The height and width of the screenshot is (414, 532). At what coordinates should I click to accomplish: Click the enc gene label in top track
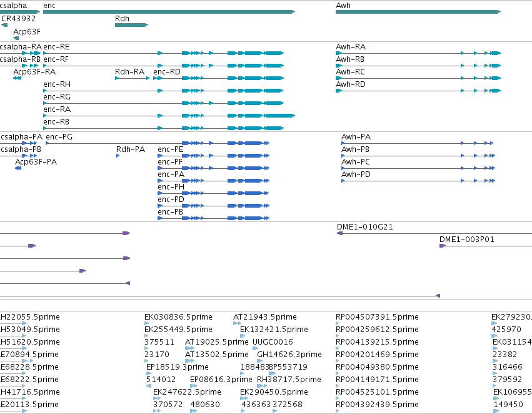[x=49, y=6]
